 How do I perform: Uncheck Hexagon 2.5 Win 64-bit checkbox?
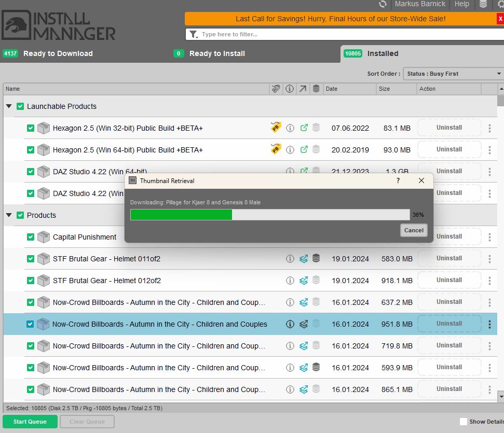(31, 150)
